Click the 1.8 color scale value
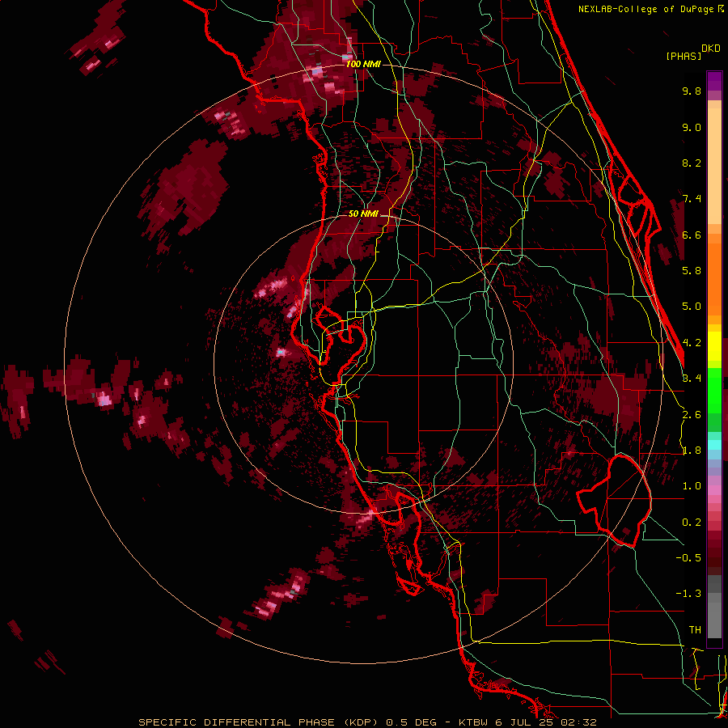This screenshot has height=728, width=728. tap(692, 451)
